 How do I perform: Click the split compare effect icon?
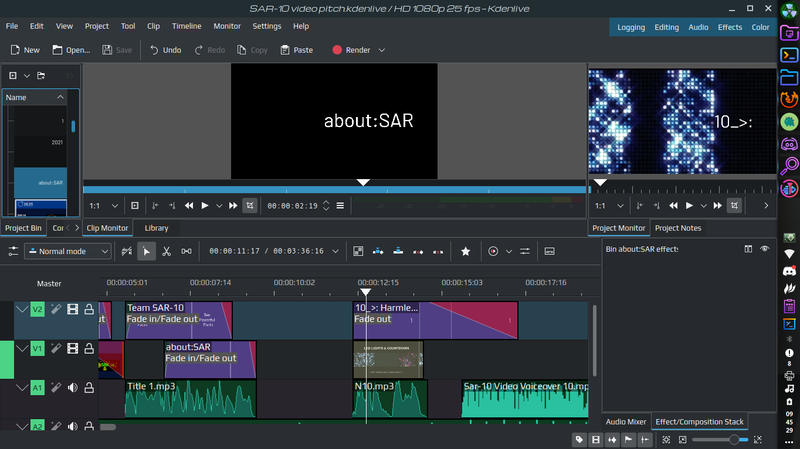(x=748, y=249)
